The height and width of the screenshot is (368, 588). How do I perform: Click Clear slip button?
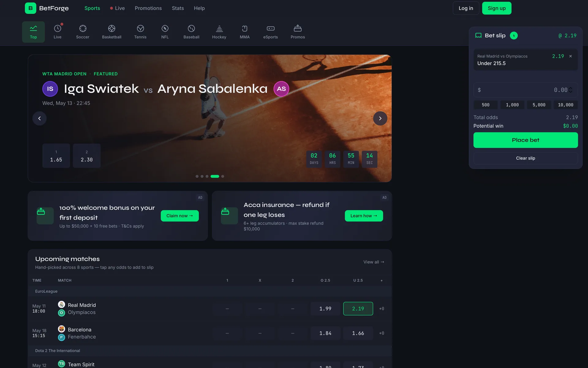click(x=526, y=158)
